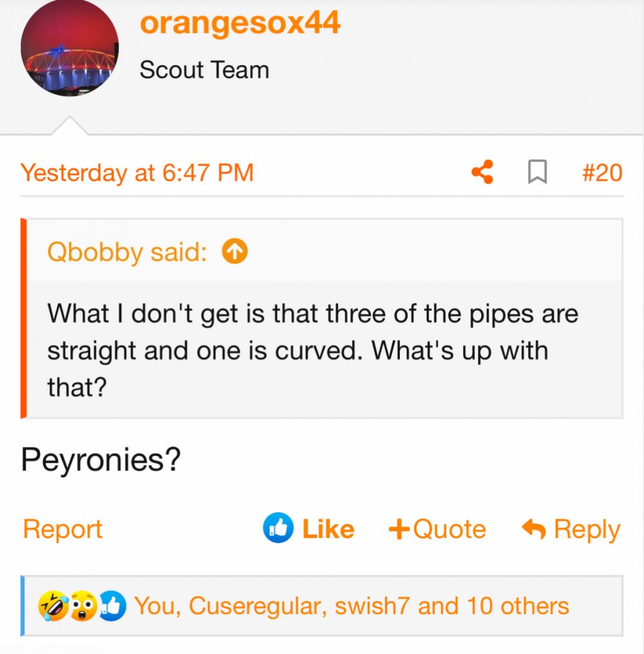Click the shocked face emoji reaction

click(83, 606)
